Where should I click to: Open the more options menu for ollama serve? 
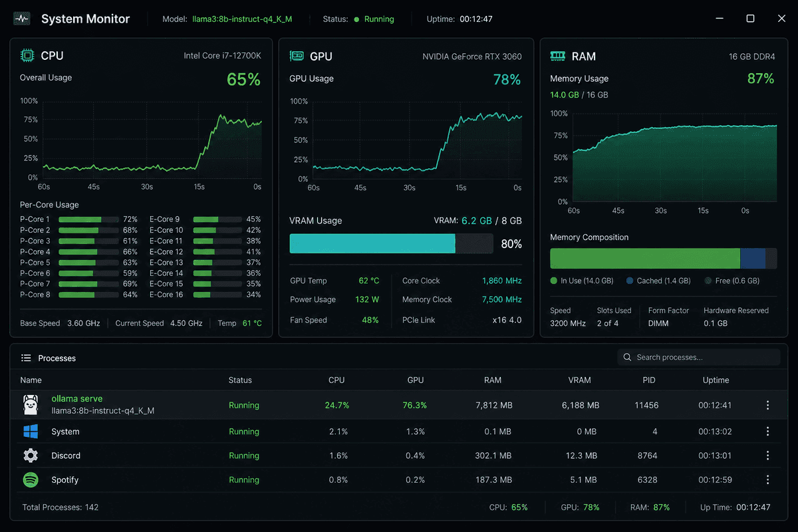[x=768, y=405]
